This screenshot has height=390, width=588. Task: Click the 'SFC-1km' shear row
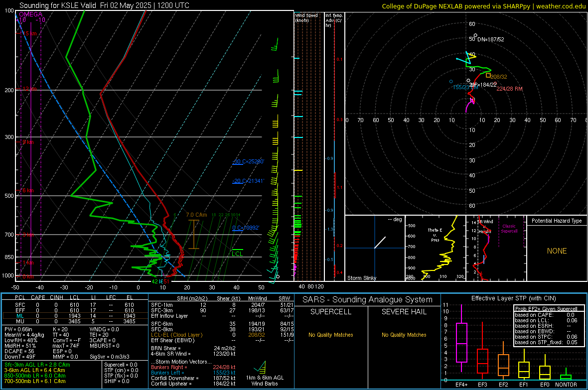tap(222, 305)
